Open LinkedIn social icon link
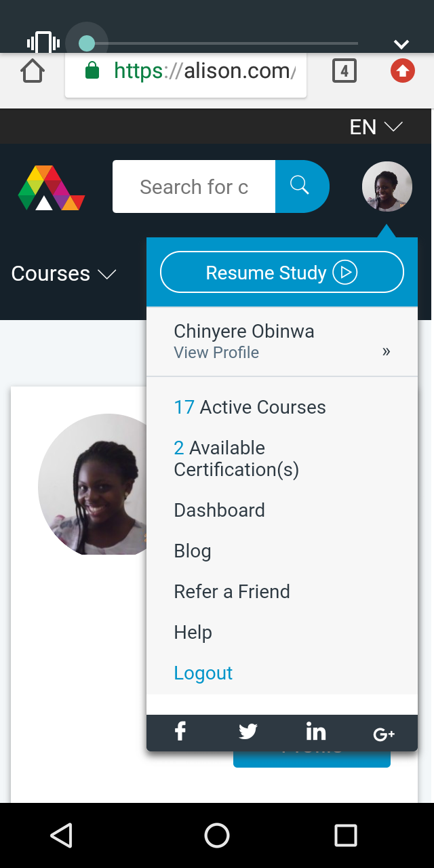 (316, 732)
